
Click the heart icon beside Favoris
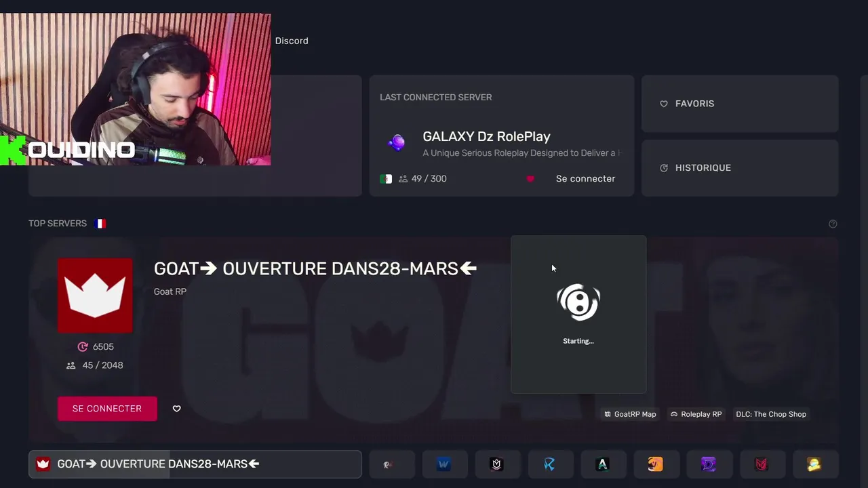[664, 104]
